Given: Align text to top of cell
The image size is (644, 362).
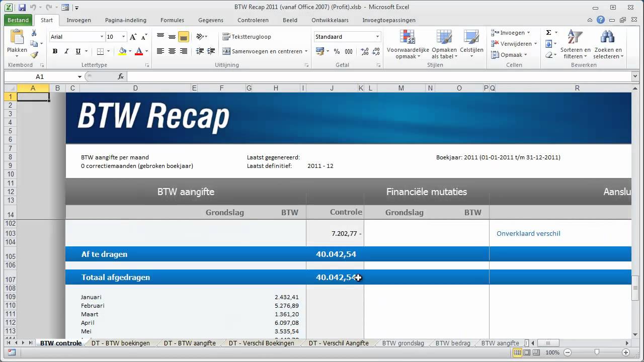Looking at the screenshot, I should tap(160, 37).
